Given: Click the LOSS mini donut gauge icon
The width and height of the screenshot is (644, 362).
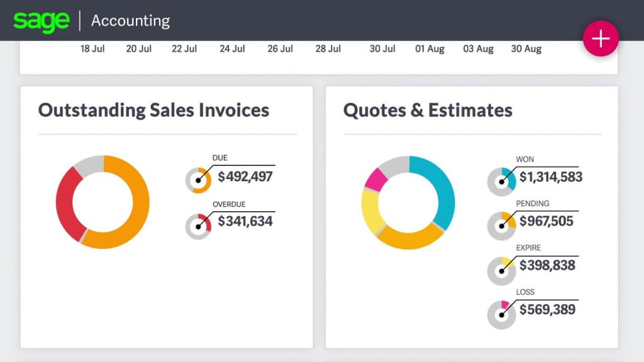Looking at the screenshot, I should (501, 315).
